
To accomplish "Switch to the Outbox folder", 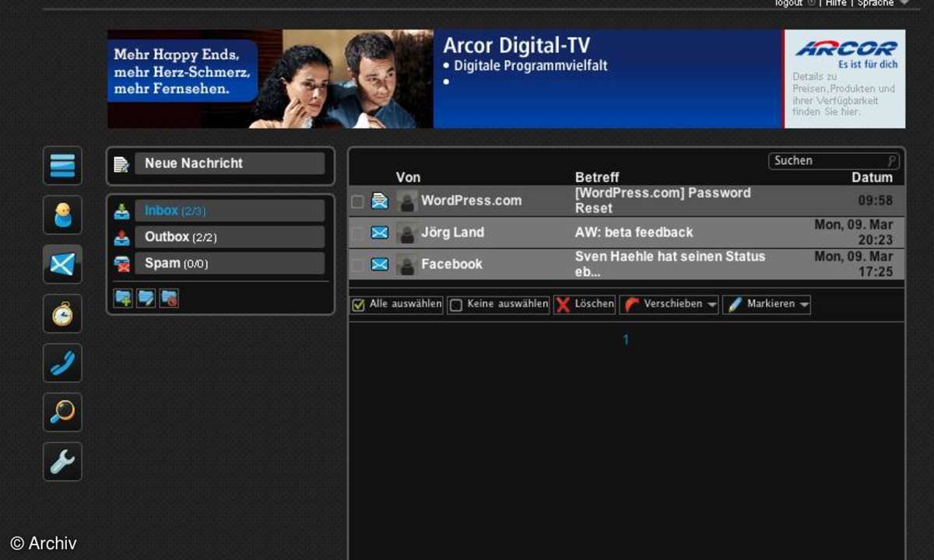I will (x=229, y=237).
